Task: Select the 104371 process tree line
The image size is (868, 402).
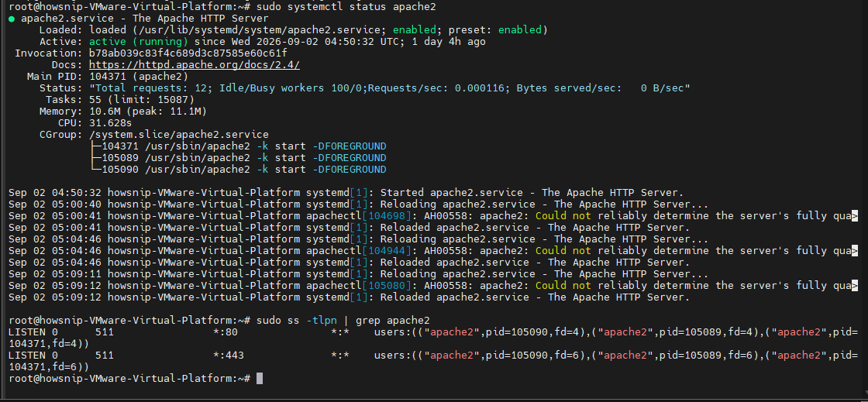Action: [238, 146]
